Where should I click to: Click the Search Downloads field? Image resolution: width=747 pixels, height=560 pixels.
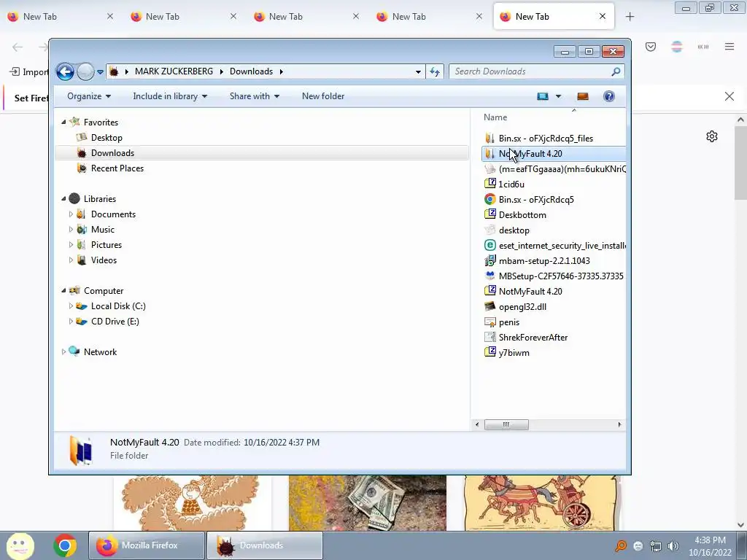(x=536, y=71)
